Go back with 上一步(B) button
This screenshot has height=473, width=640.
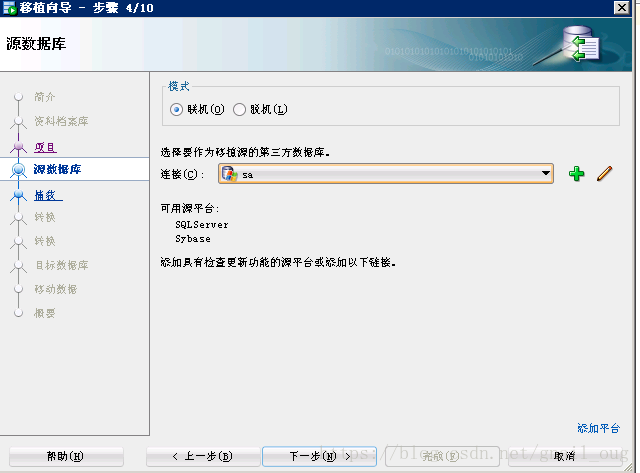pos(203,456)
